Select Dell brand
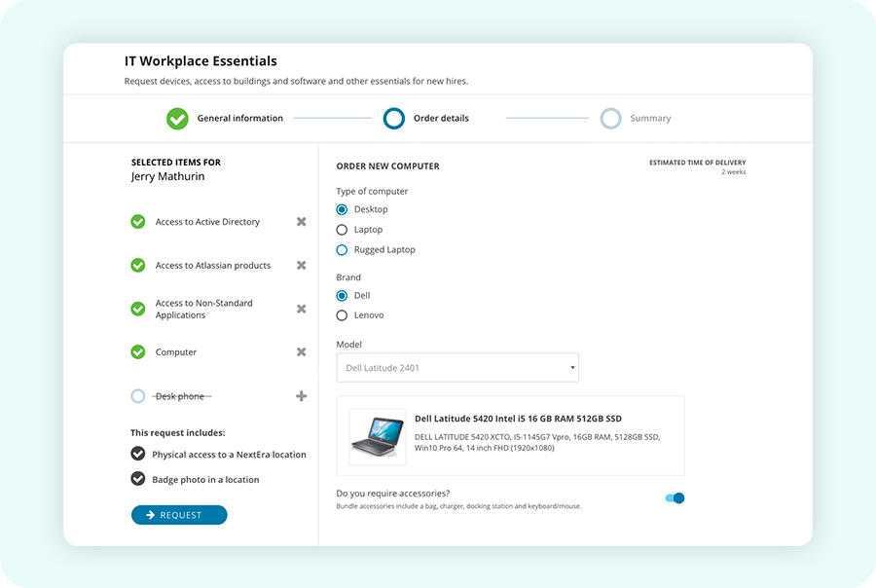876x588 pixels. [x=342, y=296]
